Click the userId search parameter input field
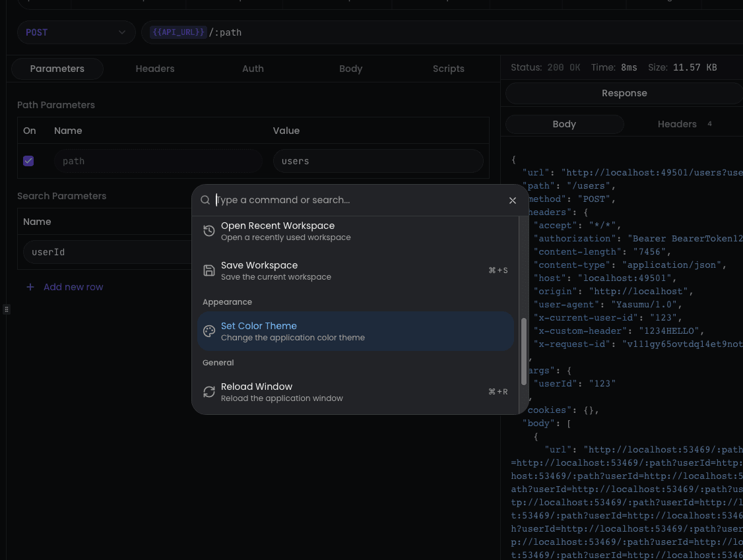 tap(106, 251)
